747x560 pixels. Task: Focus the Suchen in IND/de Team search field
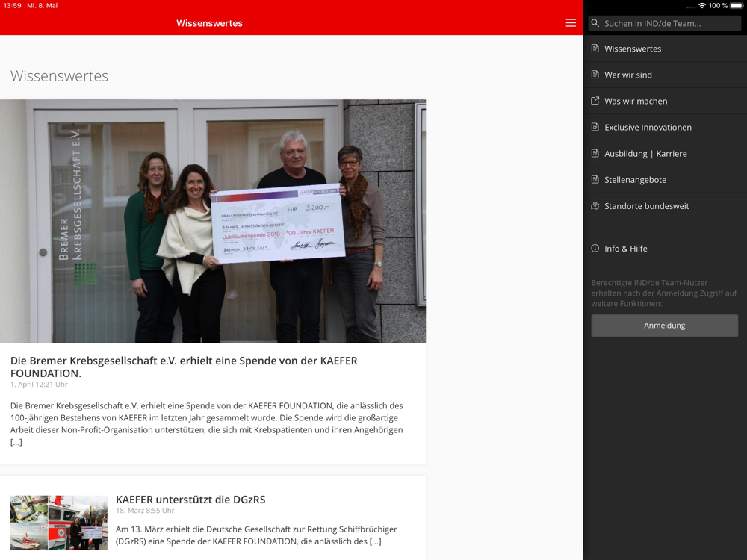665,23
